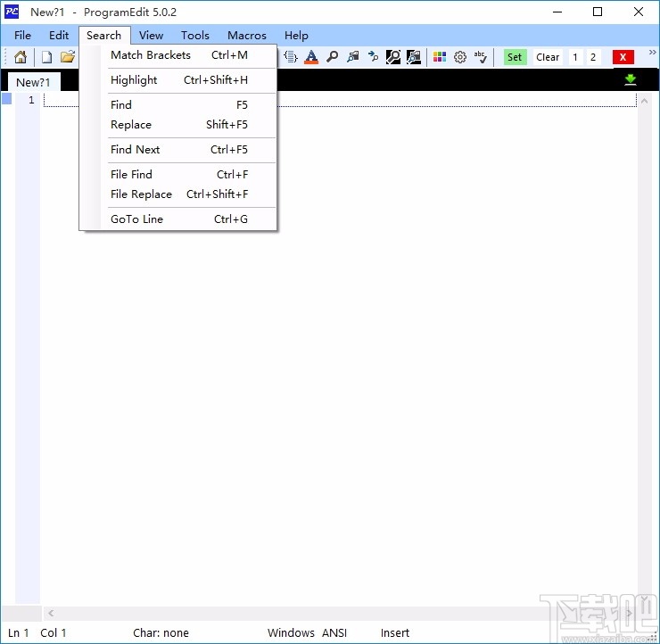Screen dimensions: 660x644
Task: Click the file replace icon in the toolbar
Action: click(x=414, y=57)
